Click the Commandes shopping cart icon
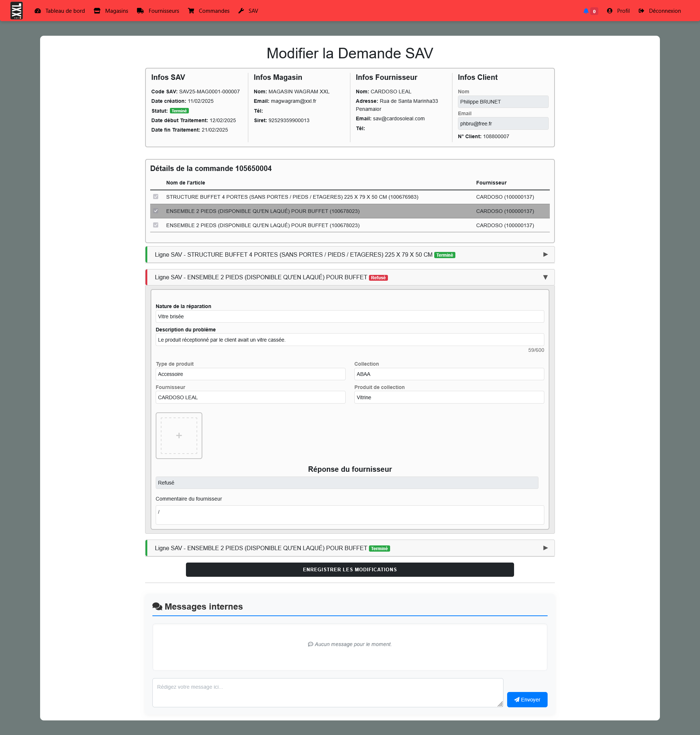 click(x=191, y=11)
